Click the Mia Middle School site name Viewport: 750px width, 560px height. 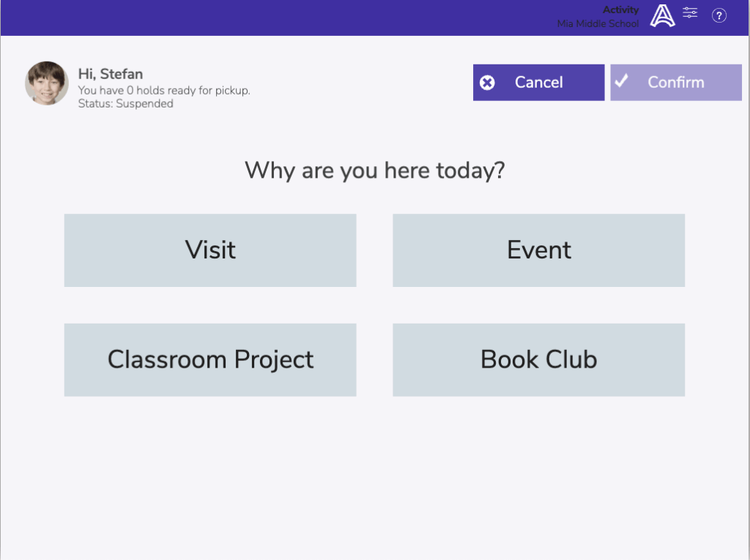click(598, 23)
